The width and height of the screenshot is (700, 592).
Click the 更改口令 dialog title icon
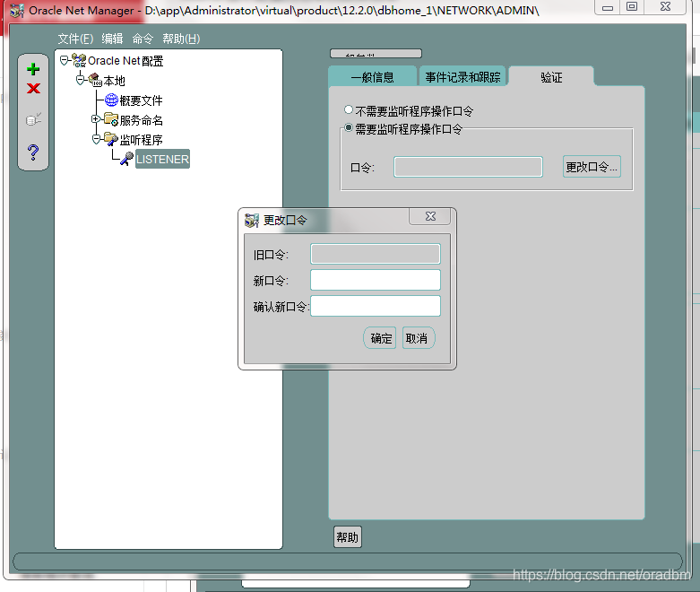click(x=252, y=221)
